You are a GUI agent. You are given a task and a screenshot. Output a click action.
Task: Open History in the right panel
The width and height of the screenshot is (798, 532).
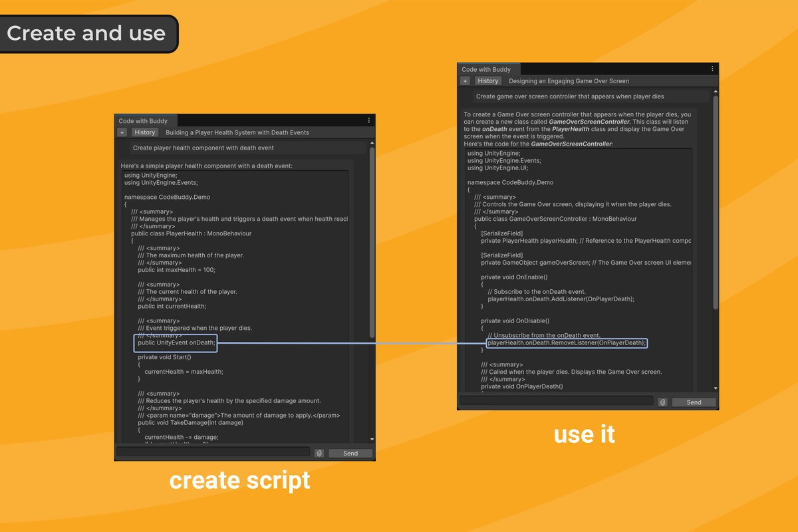487,81
